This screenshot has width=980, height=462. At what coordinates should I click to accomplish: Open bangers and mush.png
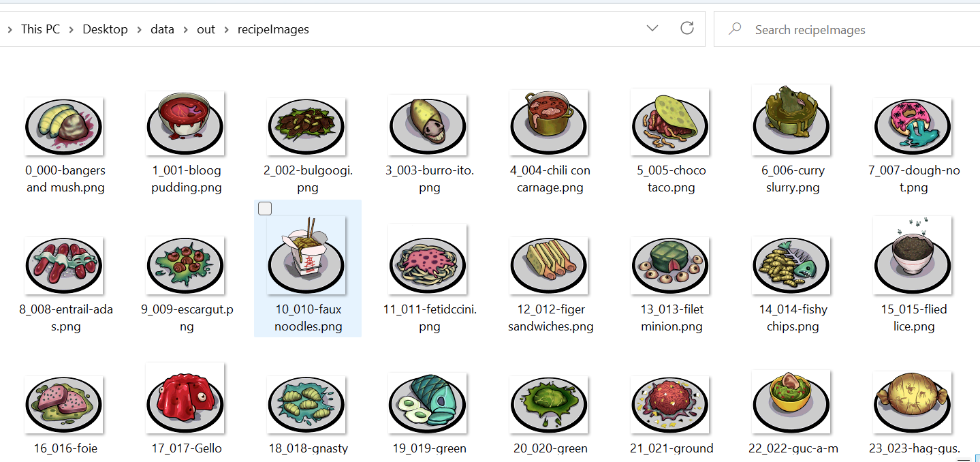[63, 125]
